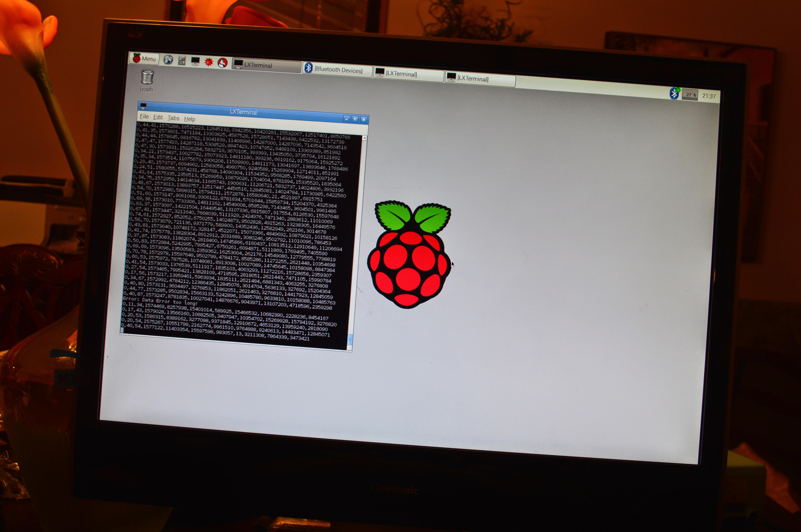This screenshot has height=532, width=801.
Task: Open the Tabs menu in LXTerminal
Action: click(x=173, y=118)
